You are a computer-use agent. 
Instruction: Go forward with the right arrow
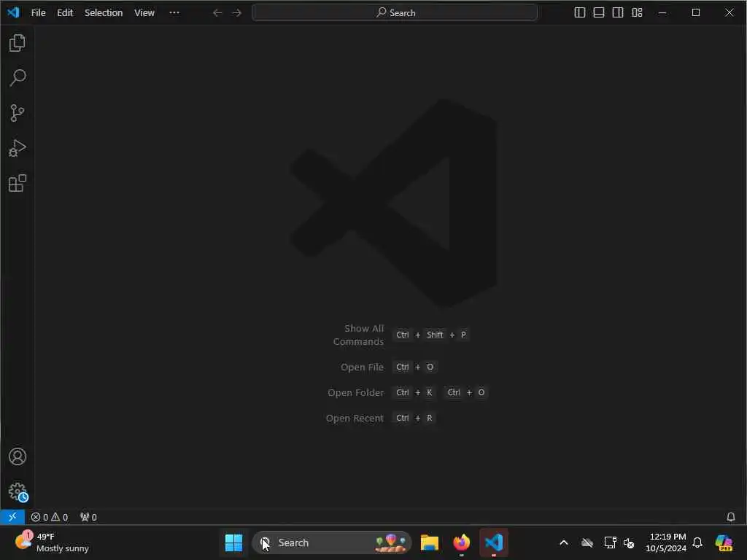click(x=237, y=13)
